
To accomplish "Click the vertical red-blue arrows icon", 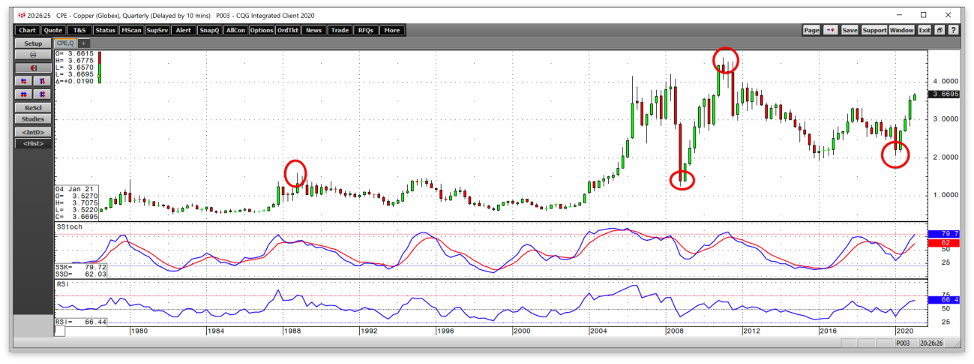I will click(x=42, y=81).
